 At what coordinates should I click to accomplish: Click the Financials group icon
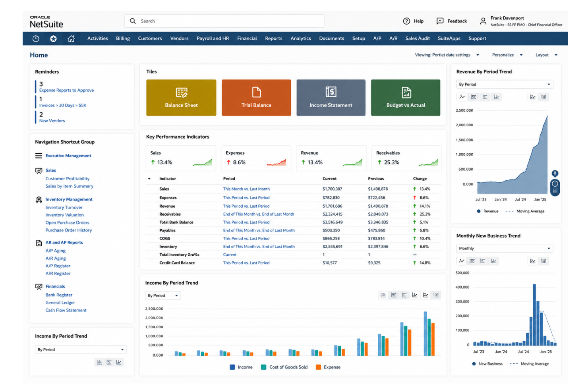click(39, 286)
